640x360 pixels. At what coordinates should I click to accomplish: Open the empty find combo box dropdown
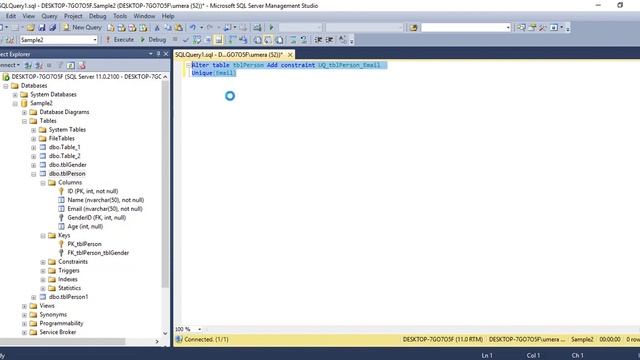coord(508,27)
